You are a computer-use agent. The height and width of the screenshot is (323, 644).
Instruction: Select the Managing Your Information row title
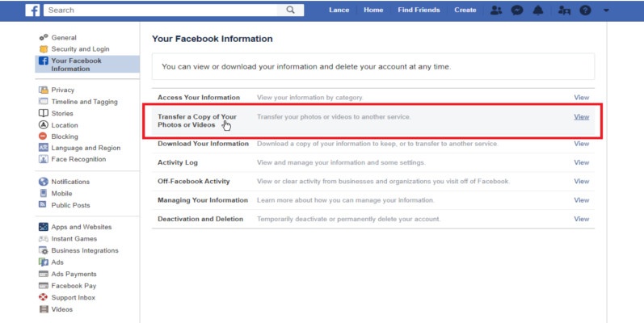point(203,200)
